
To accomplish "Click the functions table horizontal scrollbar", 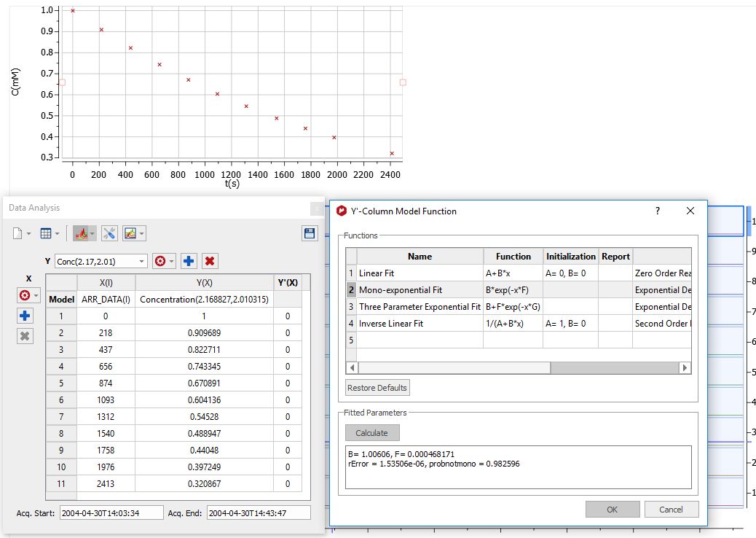I will tap(519, 367).
